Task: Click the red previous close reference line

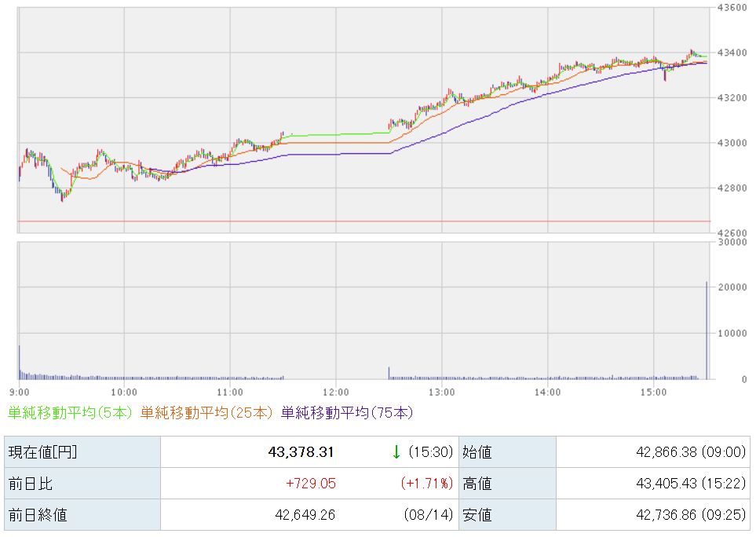Action: click(x=364, y=221)
